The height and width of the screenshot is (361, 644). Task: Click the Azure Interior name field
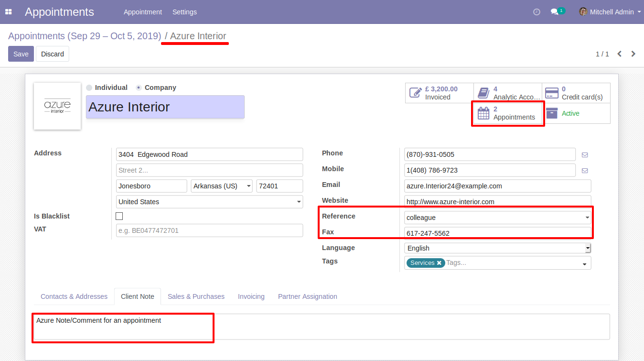point(165,107)
